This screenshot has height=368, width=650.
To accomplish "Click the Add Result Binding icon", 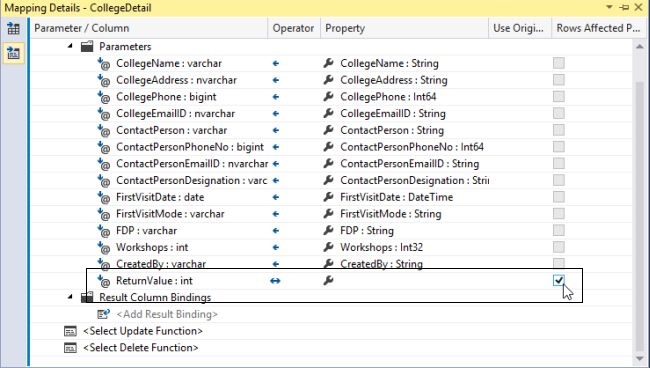I will (x=104, y=314).
